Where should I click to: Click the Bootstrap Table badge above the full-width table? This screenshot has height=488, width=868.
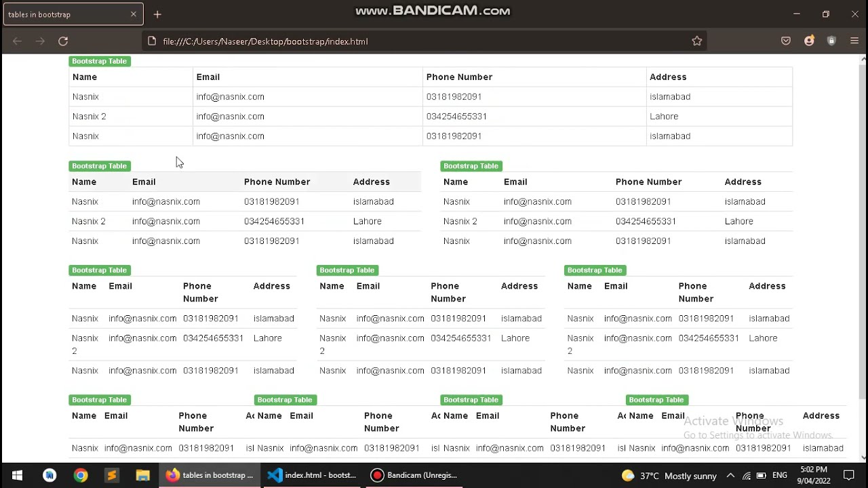[x=99, y=61]
